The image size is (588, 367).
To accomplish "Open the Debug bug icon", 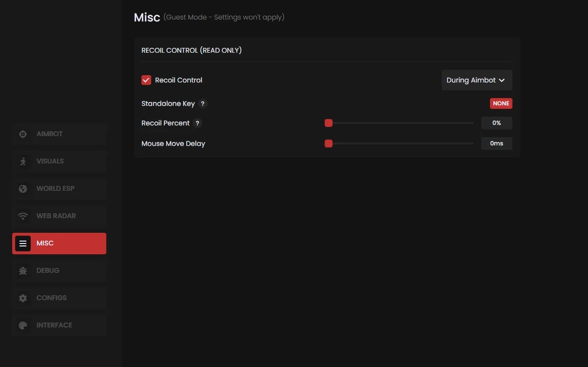I will click(x=23, y=271).
